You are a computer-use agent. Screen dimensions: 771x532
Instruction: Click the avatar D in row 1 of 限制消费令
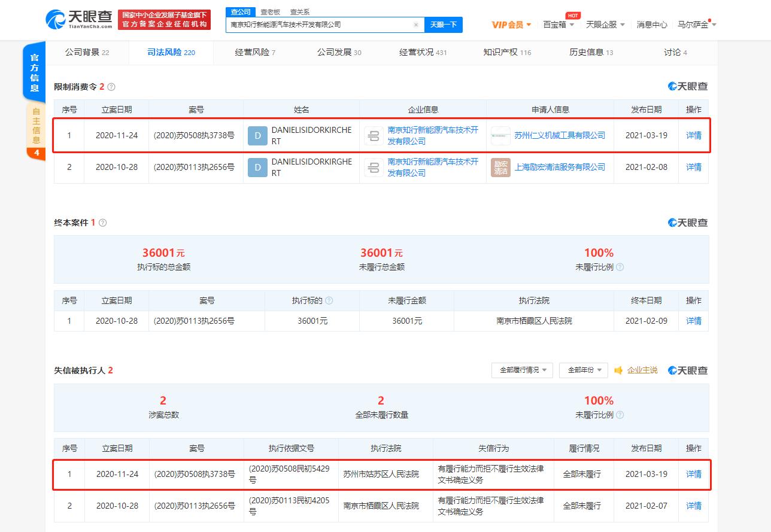click(x=257, y=136)
